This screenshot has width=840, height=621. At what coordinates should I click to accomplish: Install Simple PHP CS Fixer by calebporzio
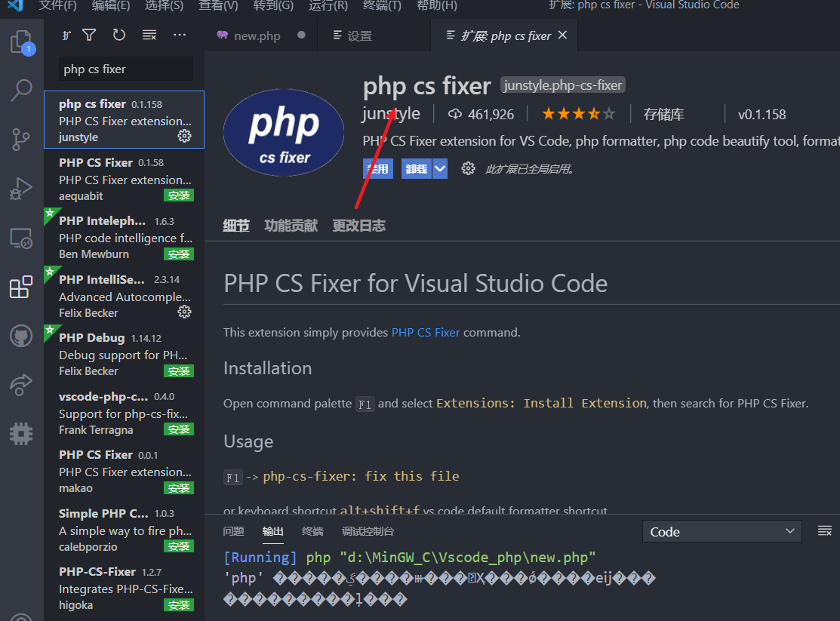[x=178, y=546]
